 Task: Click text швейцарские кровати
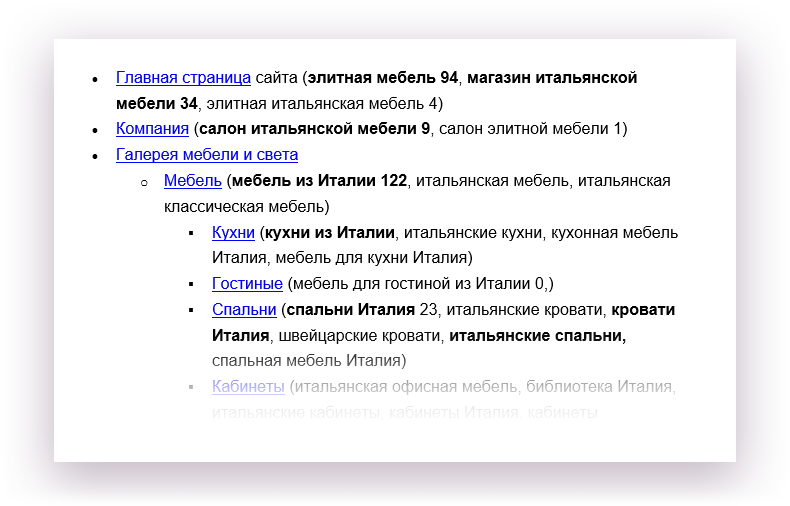[359, 335]
